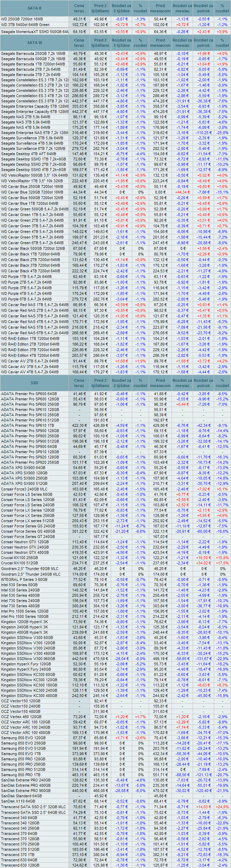Click Samsung 850 PRO 1TB row name
The image size is (231, 868).
21,775
